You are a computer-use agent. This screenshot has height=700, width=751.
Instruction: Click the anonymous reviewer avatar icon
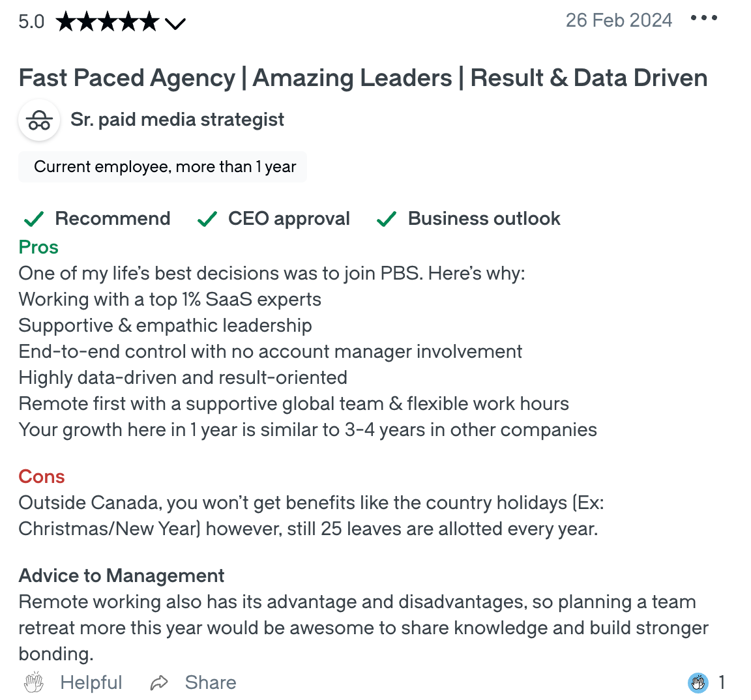point(39,120)
